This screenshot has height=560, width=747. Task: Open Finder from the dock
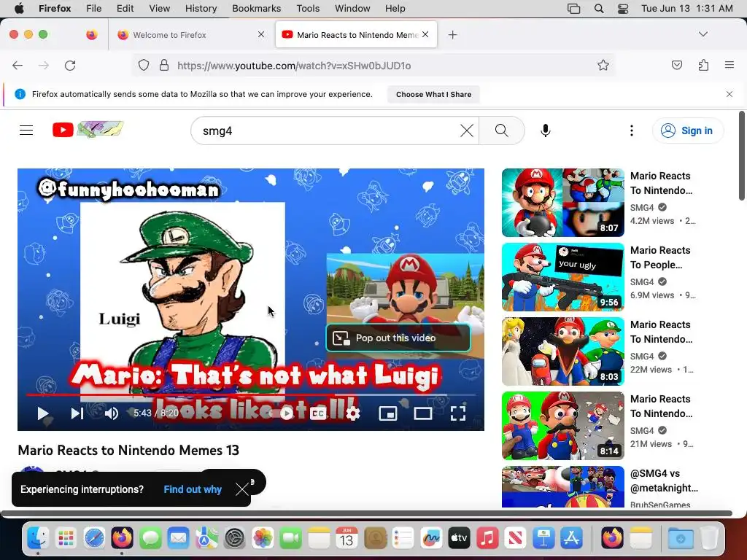pos(38,538)
